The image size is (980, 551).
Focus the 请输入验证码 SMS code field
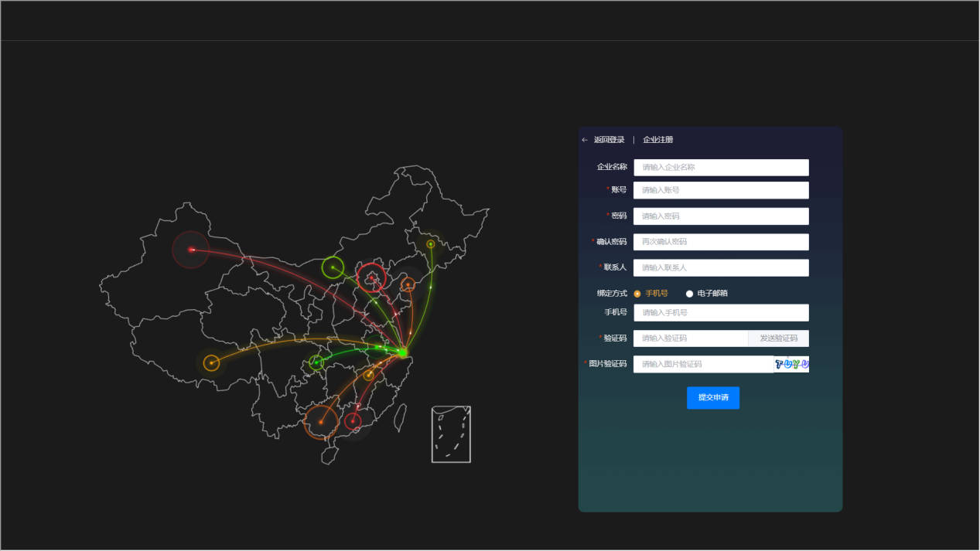click(x=690, y=338)
